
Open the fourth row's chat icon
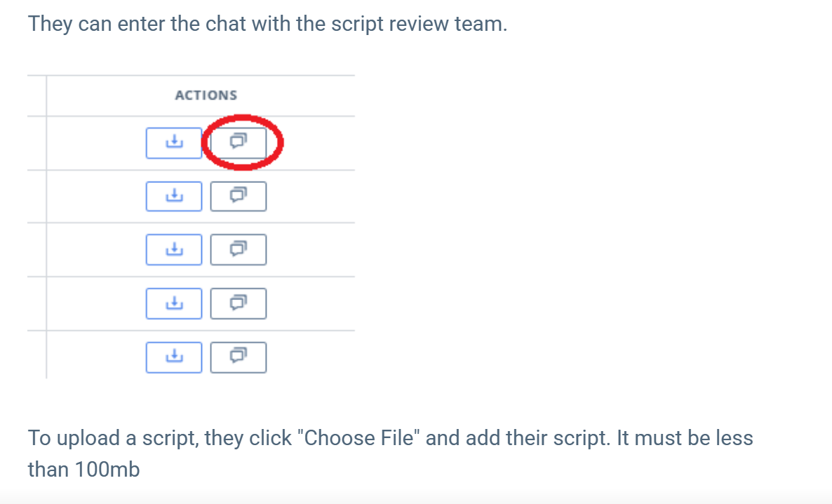click(x=239, y=304)
